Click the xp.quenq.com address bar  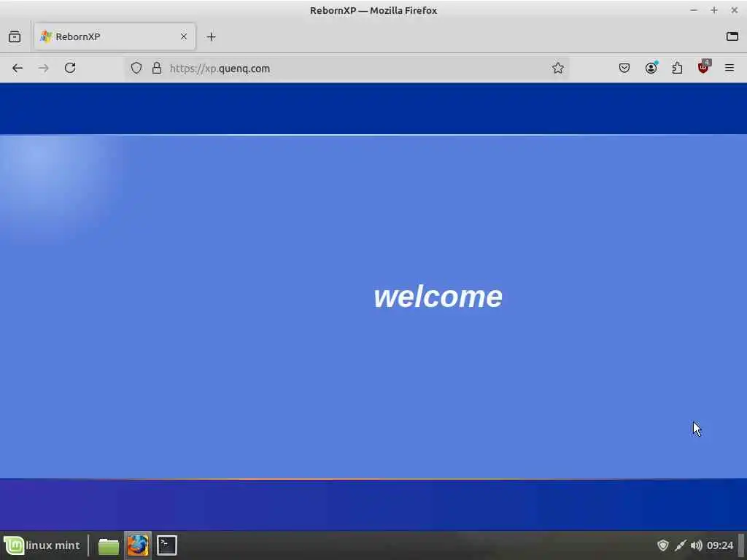coord(347,68)
